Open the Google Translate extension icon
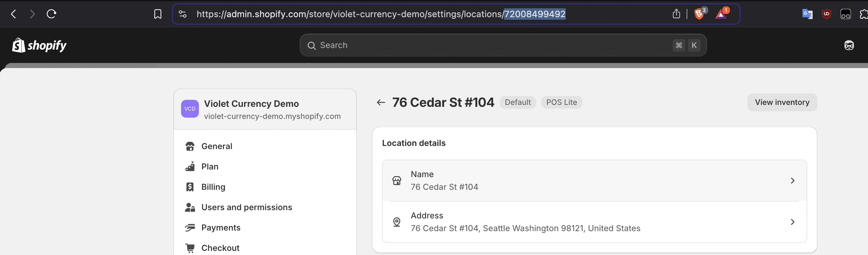This screenshot has width=868, height=255. (x=807, y=14)
